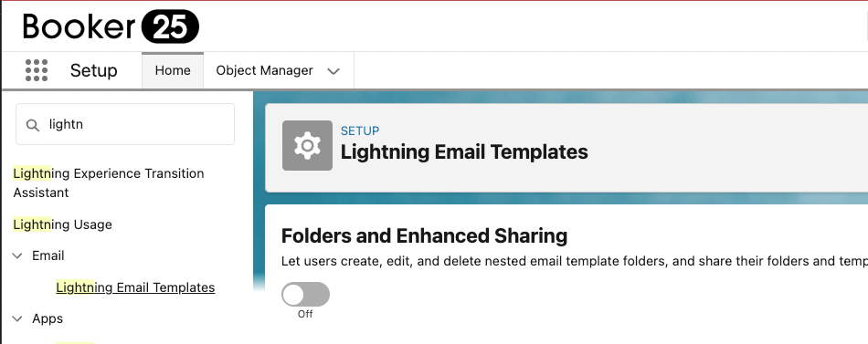Screen dimensions: 868x344
Task: Switch to the Home tab
Action: pyautogui.click(x=173, y=70)
